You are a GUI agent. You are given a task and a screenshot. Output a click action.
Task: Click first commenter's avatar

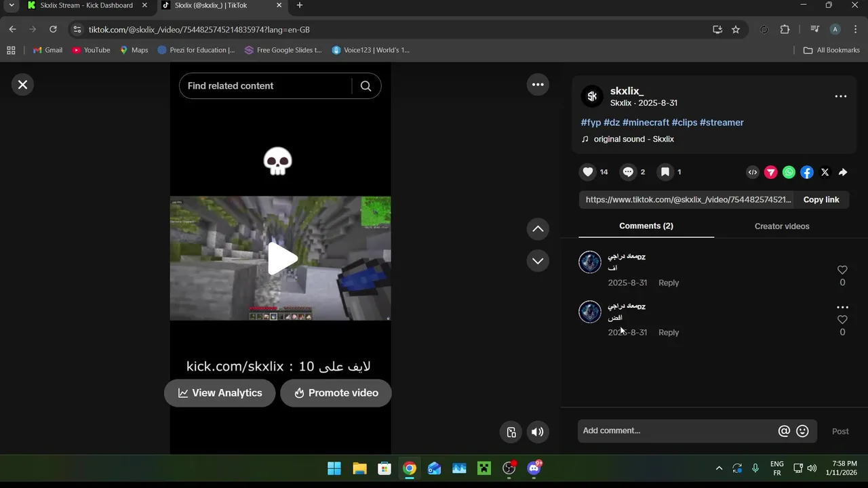(590, 262)
